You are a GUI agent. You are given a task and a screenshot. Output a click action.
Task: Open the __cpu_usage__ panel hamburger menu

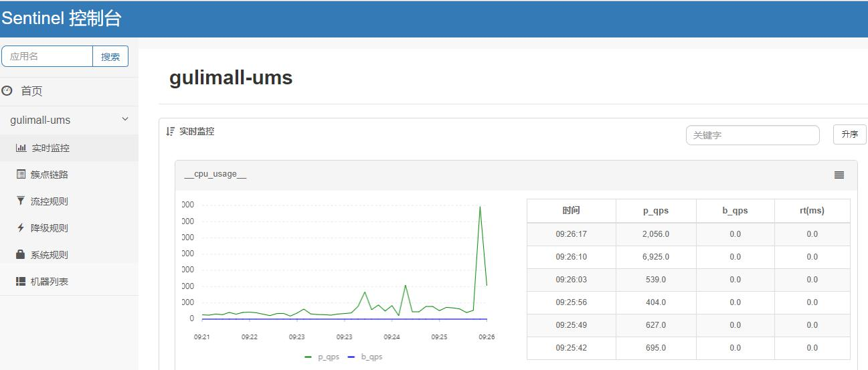tap(839, 175)
